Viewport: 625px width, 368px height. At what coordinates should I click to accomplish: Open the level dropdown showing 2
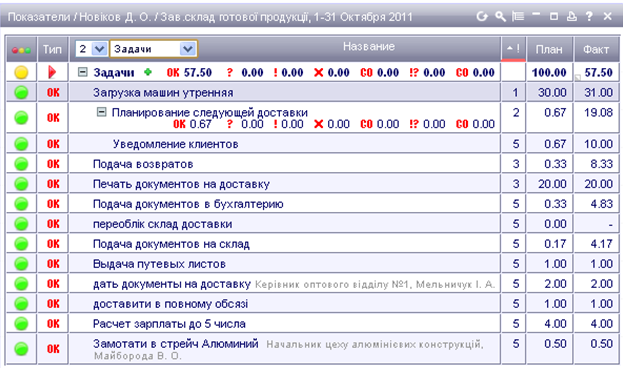click(x=91, y=49)
